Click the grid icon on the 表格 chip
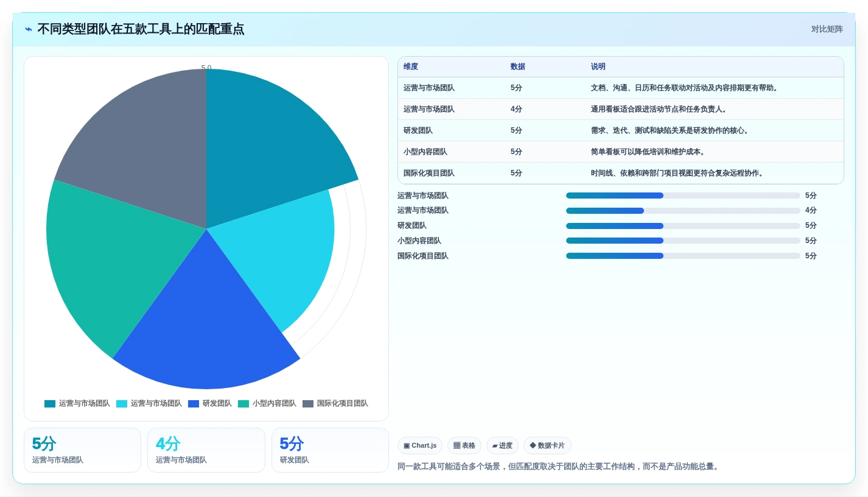868x497 pixels. (457, 446)
